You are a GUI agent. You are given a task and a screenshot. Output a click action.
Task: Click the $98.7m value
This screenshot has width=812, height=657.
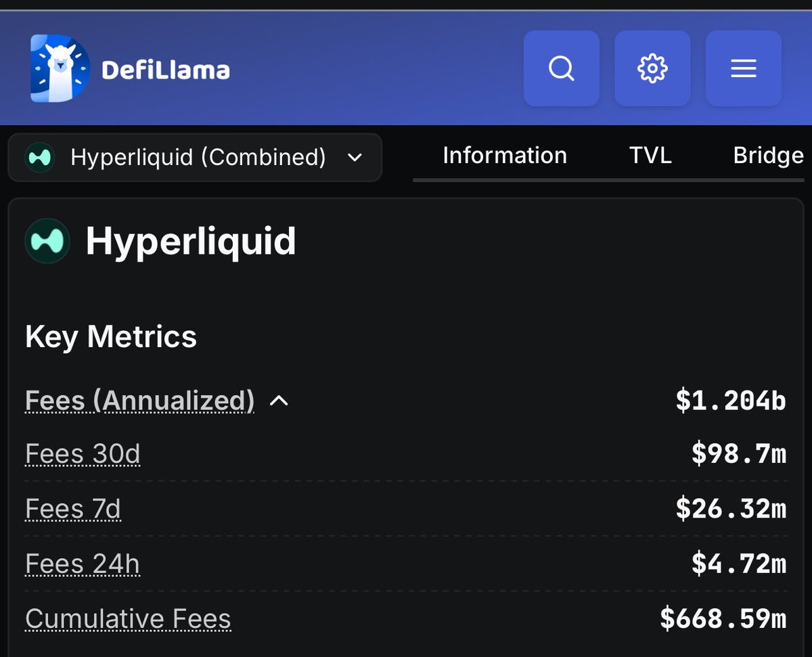pyautogui.click(x=739, y=454)
